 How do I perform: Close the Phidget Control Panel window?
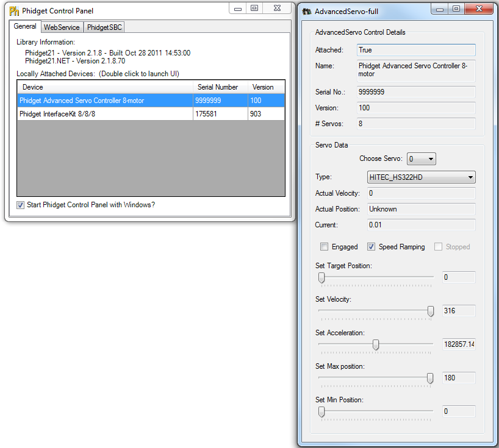point(277,9)
